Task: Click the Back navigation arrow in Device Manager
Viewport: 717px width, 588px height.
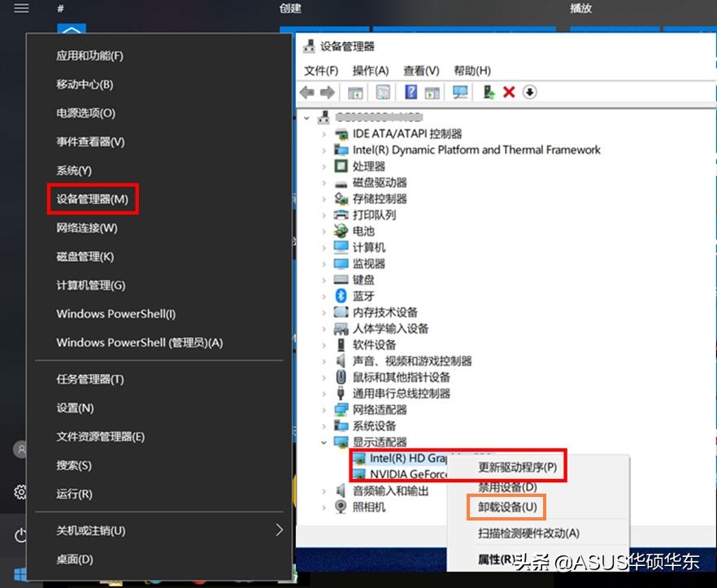Action: point(307,92)
